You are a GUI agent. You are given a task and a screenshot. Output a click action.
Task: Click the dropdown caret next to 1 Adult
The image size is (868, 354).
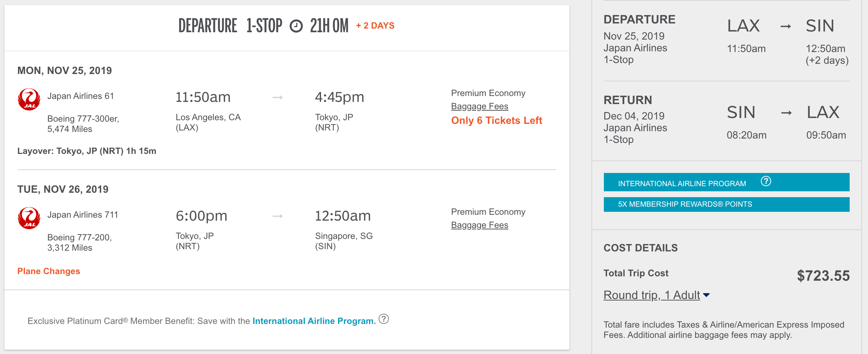[706, 295]
